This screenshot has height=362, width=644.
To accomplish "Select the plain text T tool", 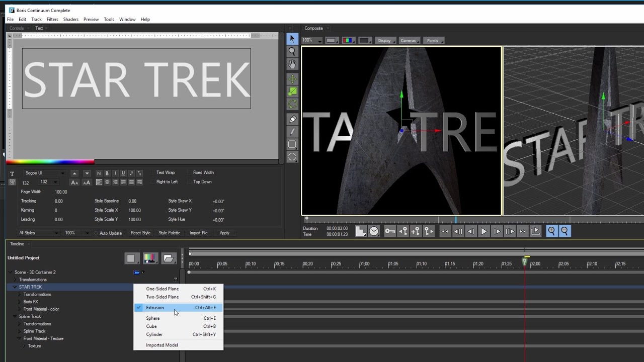I will pos(12,173).
